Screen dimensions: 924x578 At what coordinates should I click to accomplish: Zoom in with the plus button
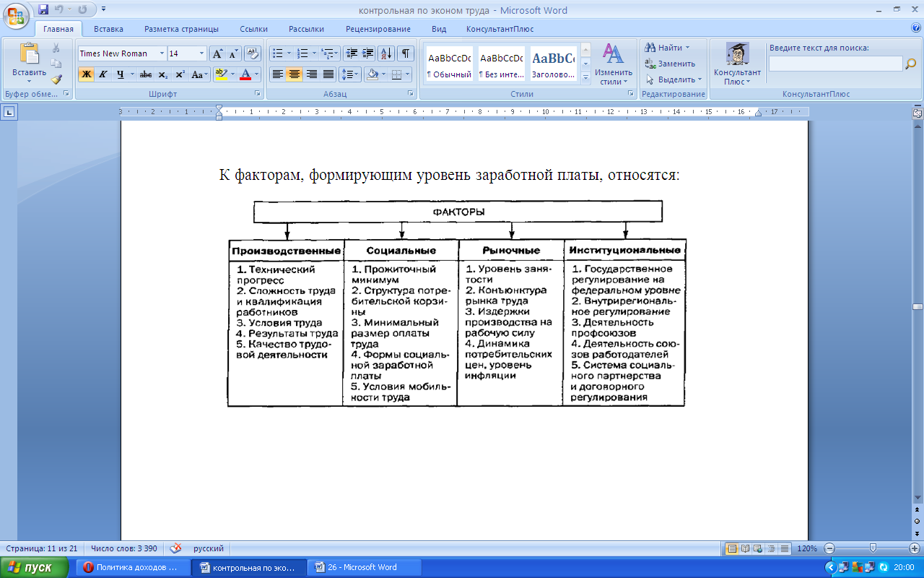[x=915, y=548]
